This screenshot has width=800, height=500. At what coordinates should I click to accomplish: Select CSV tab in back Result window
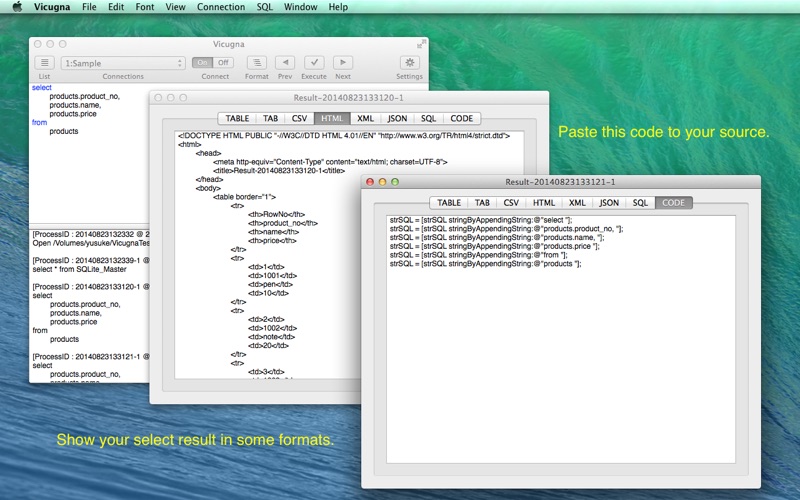click(x=299, y=118)
